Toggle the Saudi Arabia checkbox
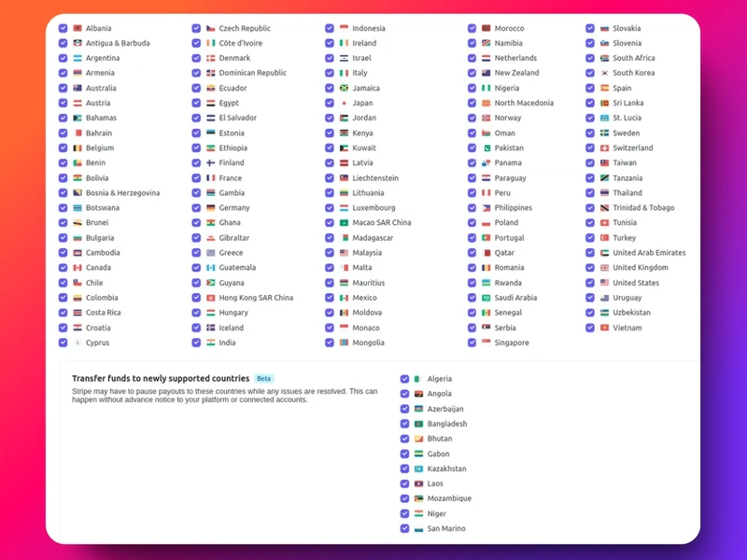 [x=472, y=298]
